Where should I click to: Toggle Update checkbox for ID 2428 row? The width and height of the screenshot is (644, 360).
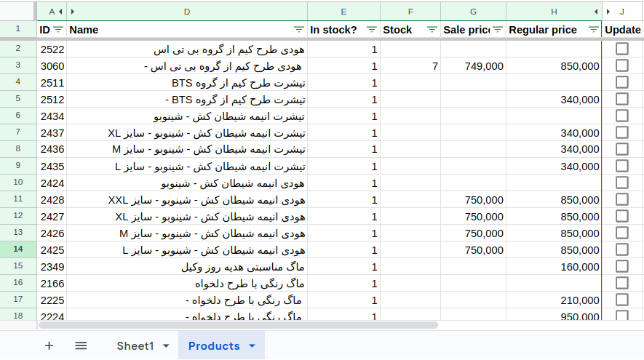point(622,199)
